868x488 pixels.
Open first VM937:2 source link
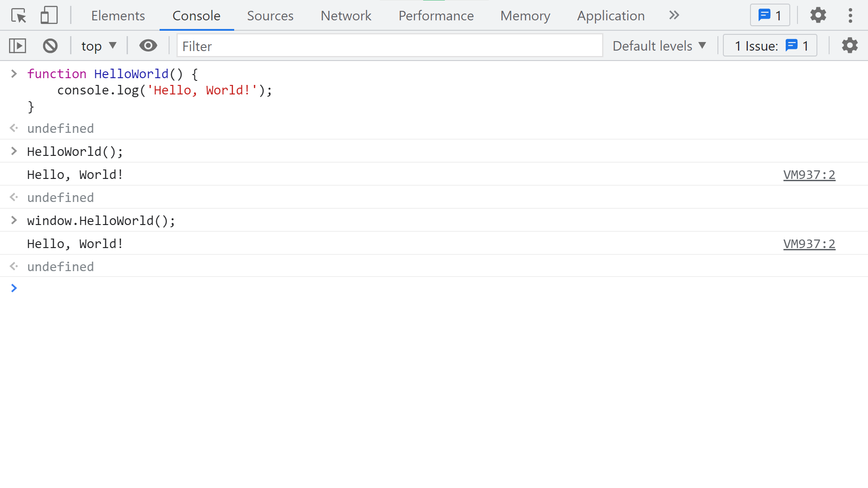(x=809, y=175)
